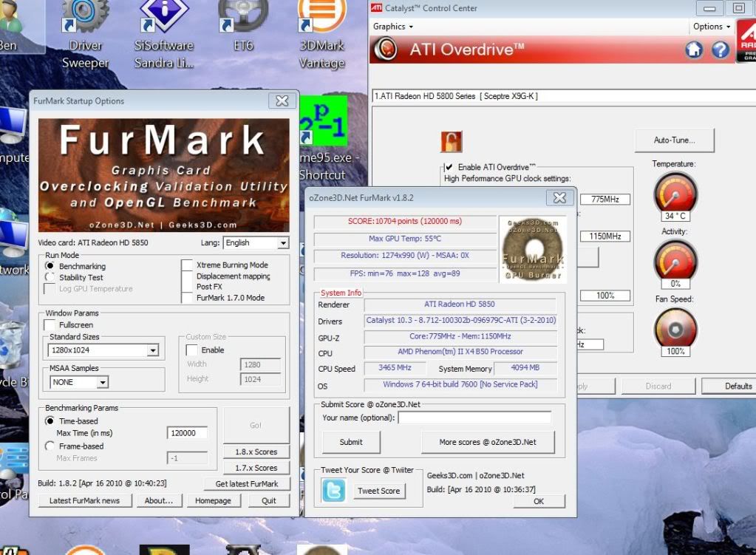
Task: Click the 775MHz GPU clock value box
Action: pos(605,199)
